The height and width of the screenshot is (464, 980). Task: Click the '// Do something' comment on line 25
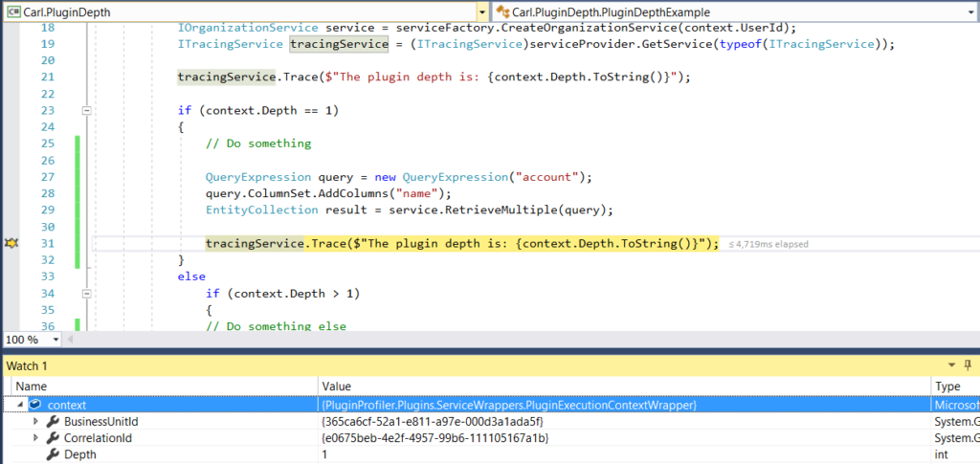(258, 144)
